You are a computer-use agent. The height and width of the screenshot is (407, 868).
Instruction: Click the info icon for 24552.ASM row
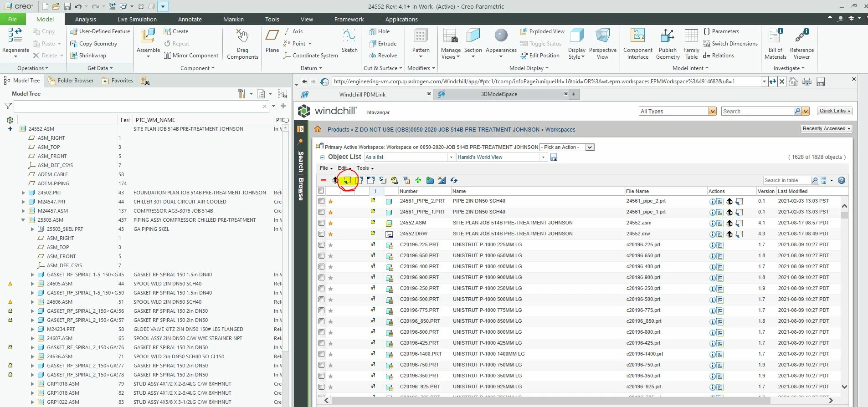(712, 223)
